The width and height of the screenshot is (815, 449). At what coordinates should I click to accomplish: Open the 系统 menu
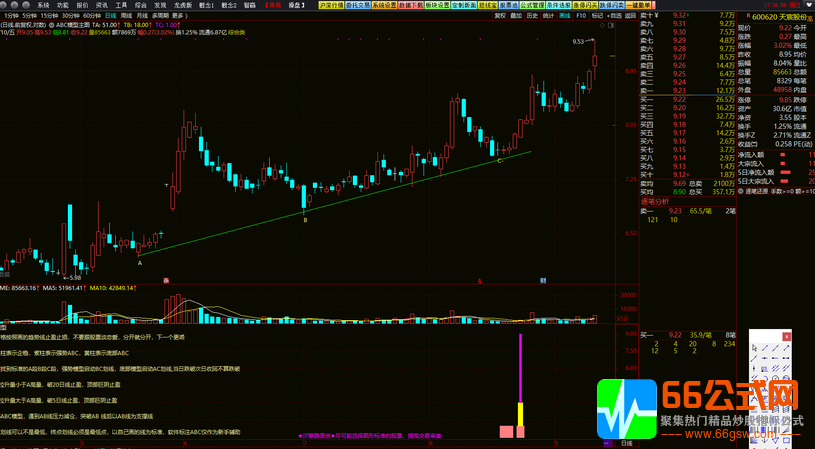43,5
